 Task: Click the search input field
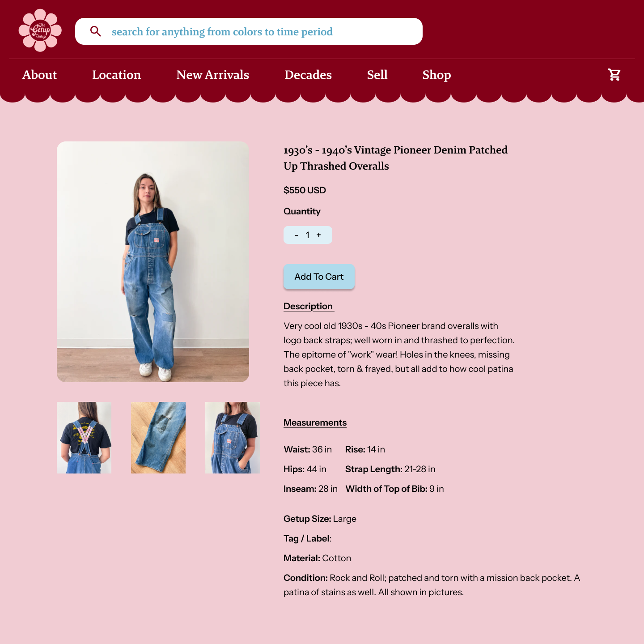click(x=249, y=31)
